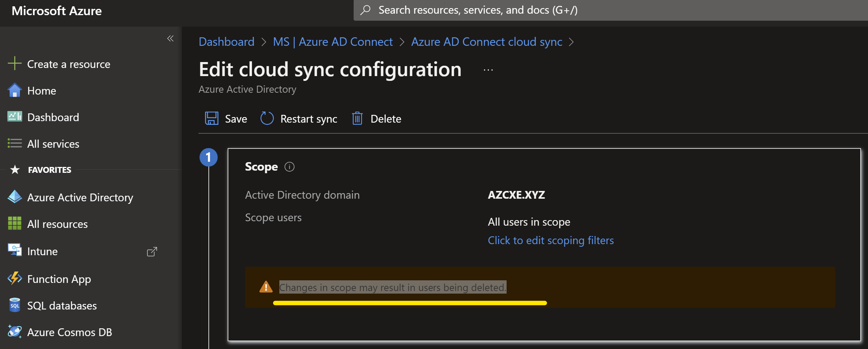
Task: Click Restart sync label in toolbar
Action: [x=309, y=119]
